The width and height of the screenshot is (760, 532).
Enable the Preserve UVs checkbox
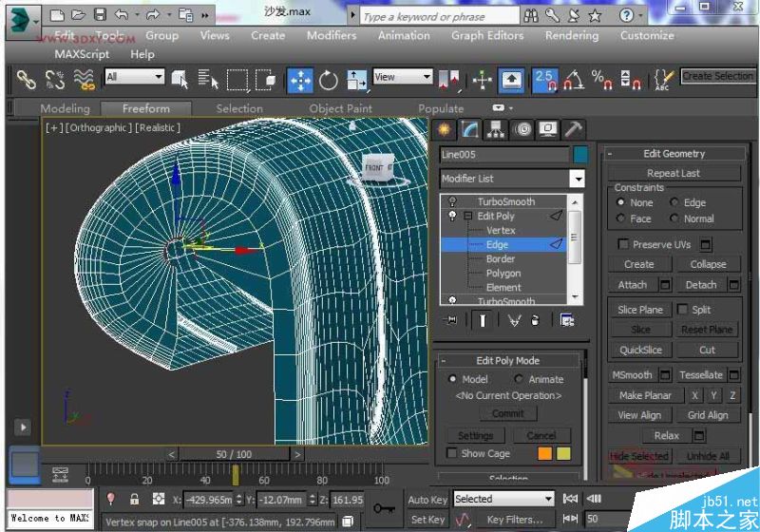tap(623, 244)
